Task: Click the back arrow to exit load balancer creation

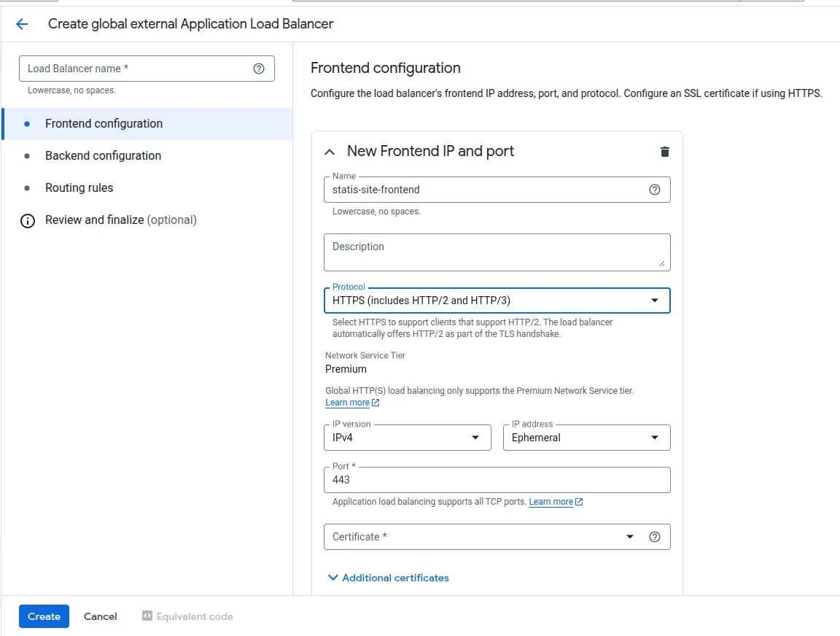Action: click(x=21, y=24)
